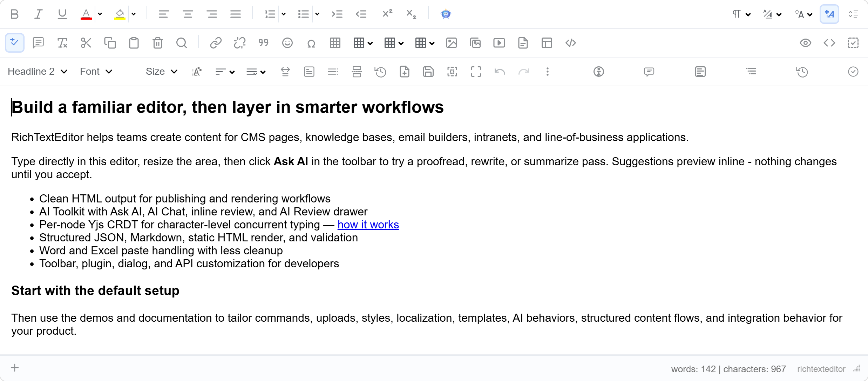The width and height of the screenshot is (868, 381).
Task: Insert a video
Action: coord(499,43)
